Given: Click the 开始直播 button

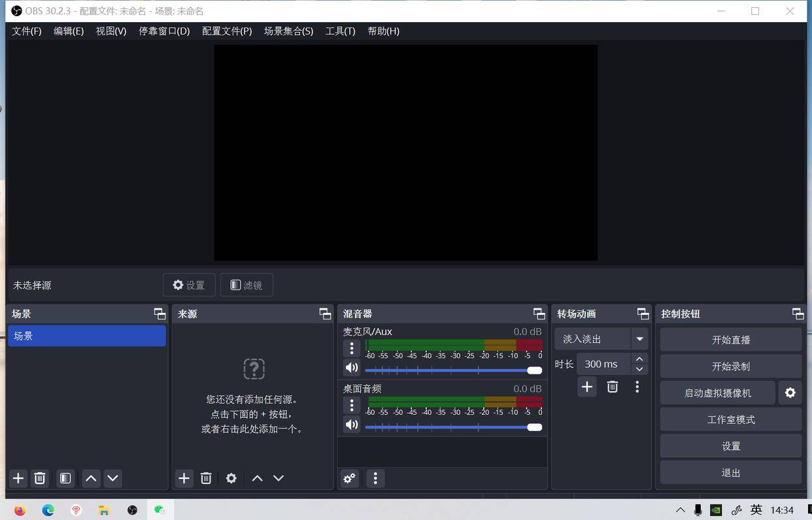Looking at the screenshot, I should 730,340.
